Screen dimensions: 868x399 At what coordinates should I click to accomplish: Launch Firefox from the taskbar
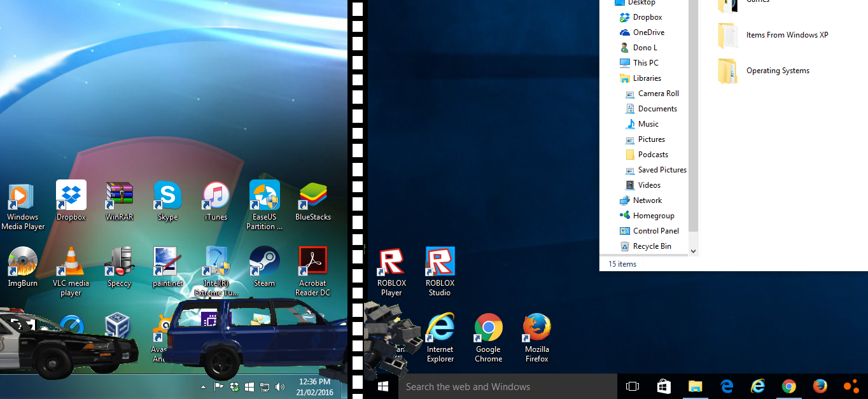point(820,386)
